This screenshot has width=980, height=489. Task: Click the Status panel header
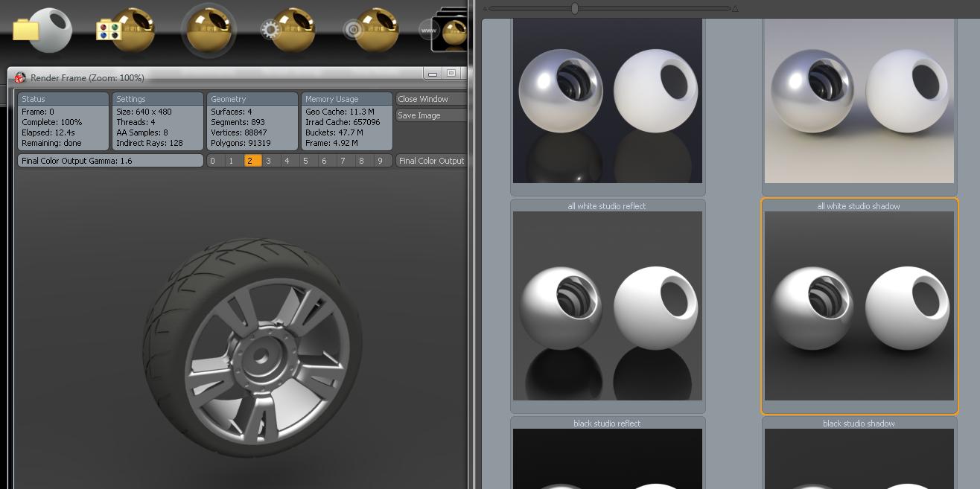pyautogui.click(x=63, y=99)
